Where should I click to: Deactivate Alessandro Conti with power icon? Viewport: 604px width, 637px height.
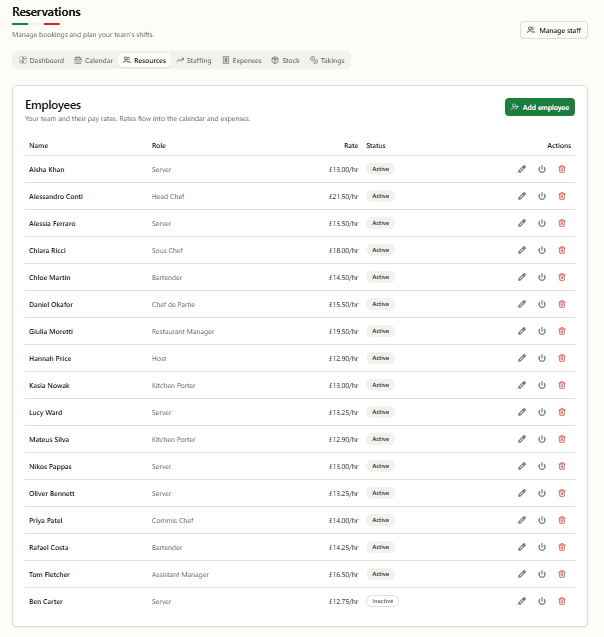(542, 196)
